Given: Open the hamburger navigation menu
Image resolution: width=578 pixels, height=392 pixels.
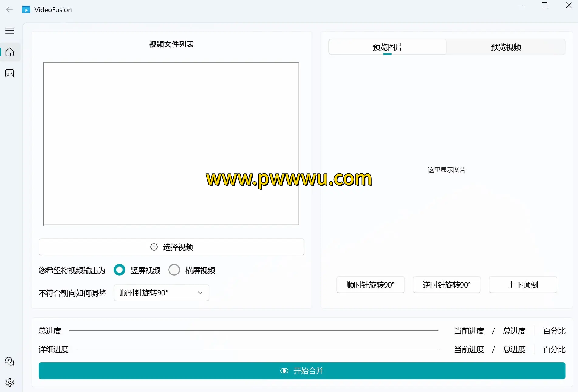Looking at the screenshot, I should (x=10, y=31).
